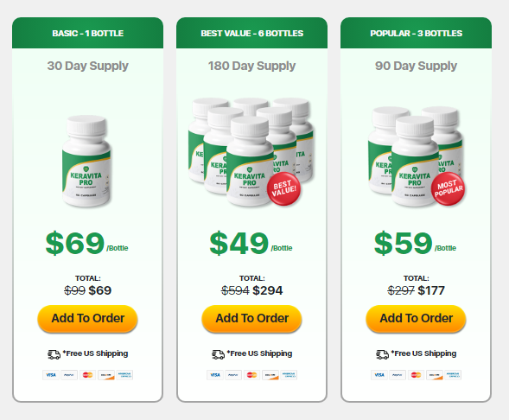The height and width of the screenshot is (420, 509).
Task: Click the PayPal icon under 3 bottles package
Action: (x=398, y=375)
